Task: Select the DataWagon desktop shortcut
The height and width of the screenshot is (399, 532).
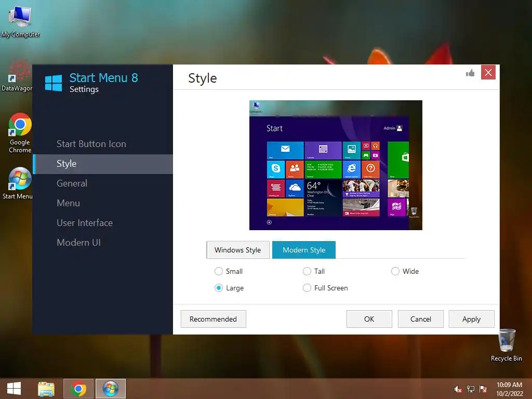Action: [x=17, y=76]
